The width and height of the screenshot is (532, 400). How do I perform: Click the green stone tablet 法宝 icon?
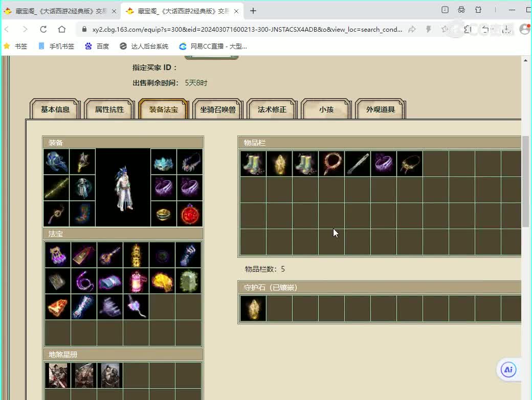click(188, 281)
